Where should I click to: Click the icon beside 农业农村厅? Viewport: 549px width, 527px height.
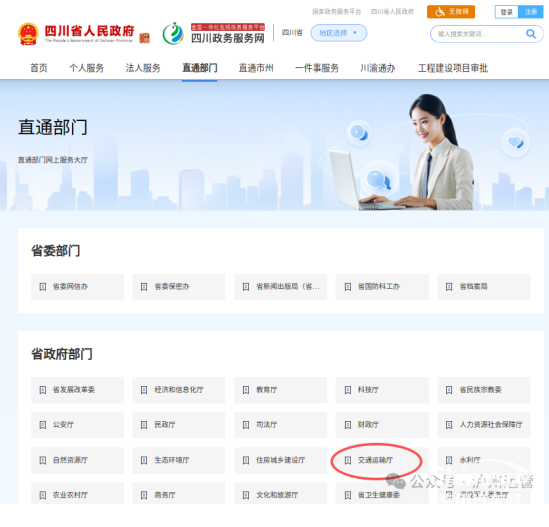pyautogui.click(x=43, y=495)
